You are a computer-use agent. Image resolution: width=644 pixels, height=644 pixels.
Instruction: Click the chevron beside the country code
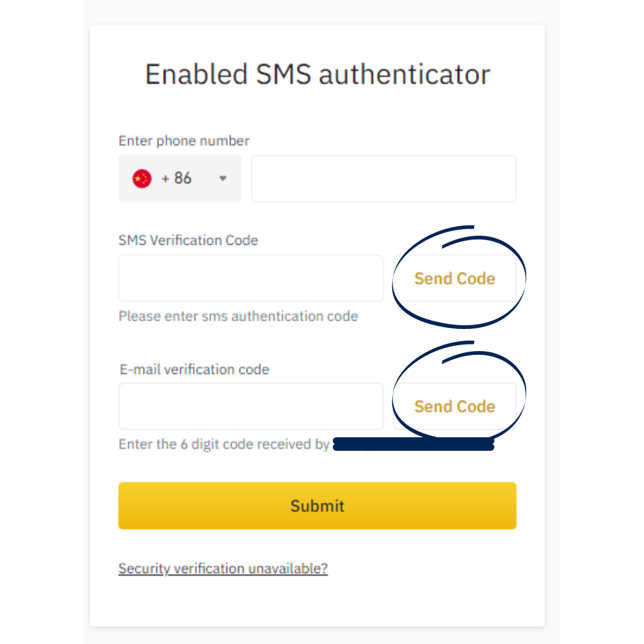[x=222, y=178]
